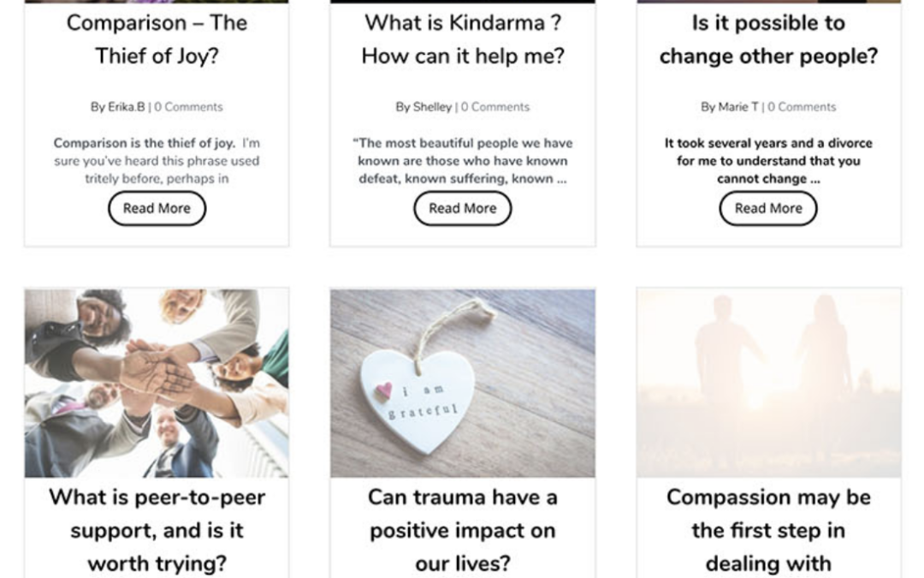The width and height of the screenshot is (924, 578).
Task: Click Read More for Kindarma article
Action: (462, 208)
